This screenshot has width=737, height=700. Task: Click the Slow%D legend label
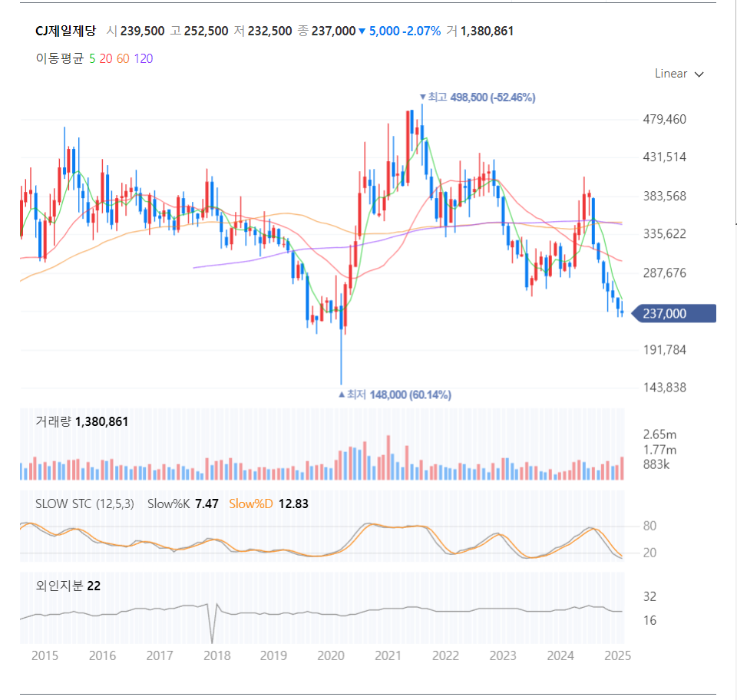250,504
